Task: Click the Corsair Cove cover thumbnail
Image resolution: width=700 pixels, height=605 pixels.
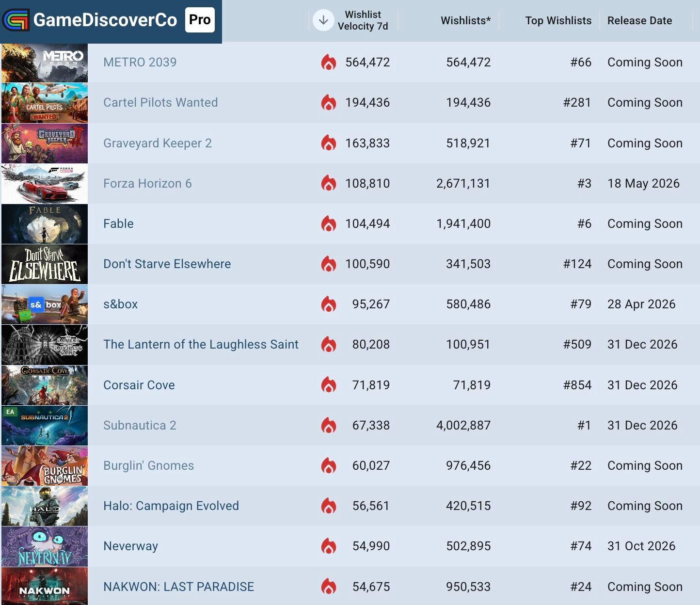Action: pyautogui.click(x=45, y=385)
